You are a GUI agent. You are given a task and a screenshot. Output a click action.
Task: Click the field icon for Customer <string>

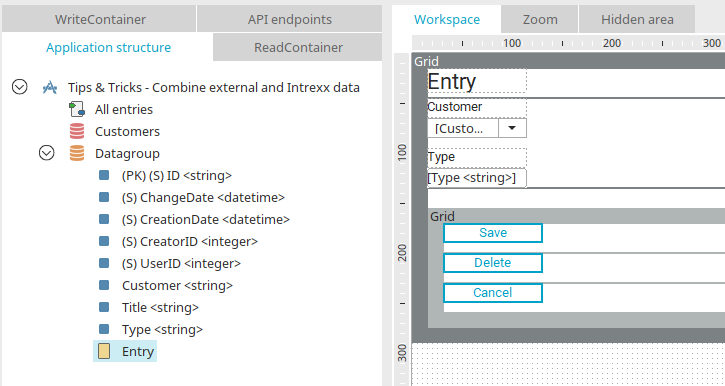[104, 285]
